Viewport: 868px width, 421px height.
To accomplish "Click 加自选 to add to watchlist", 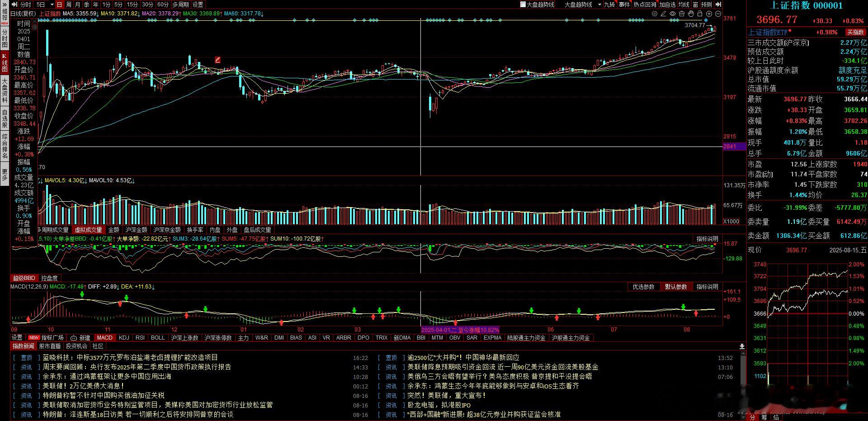I will 667,5.
